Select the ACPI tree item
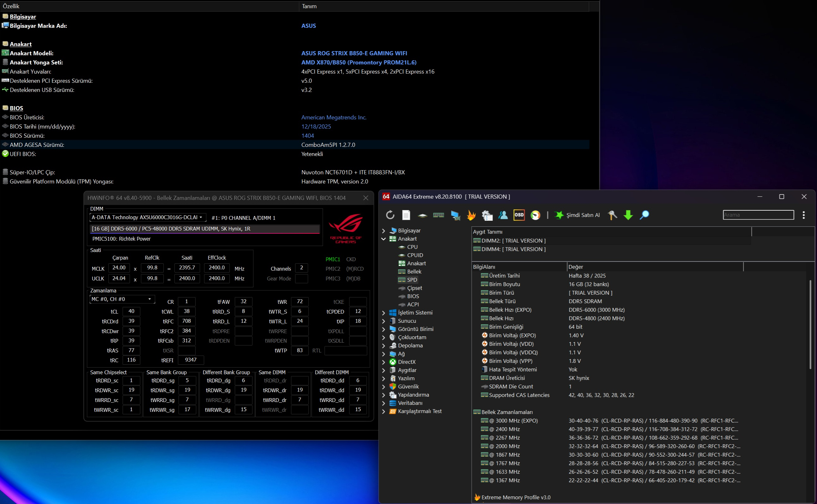The width and height of the screenshot is (817, 504). (413, 305)
